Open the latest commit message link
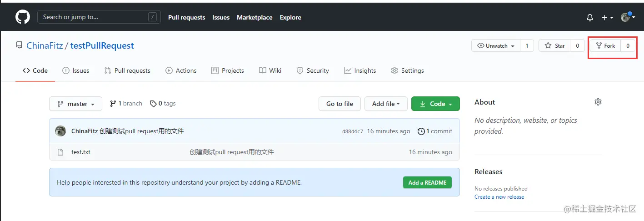The height and width of the screenshot is (221, 644). (142, 131)
